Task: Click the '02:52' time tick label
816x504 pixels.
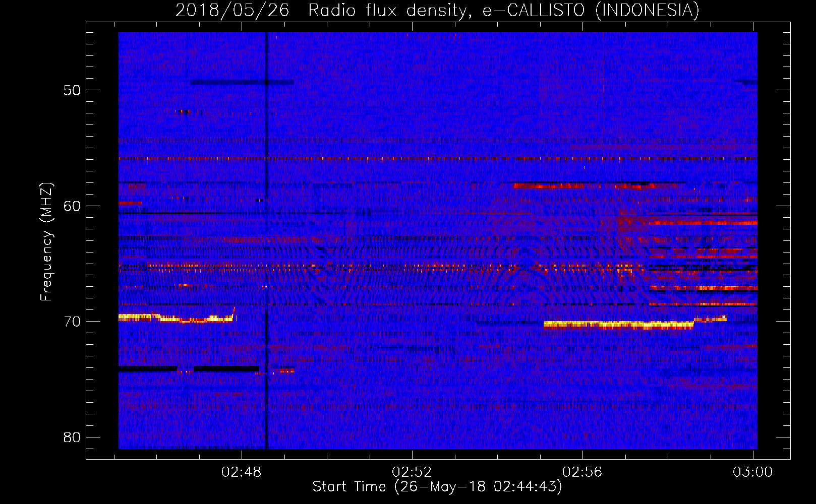Action: 412,472
